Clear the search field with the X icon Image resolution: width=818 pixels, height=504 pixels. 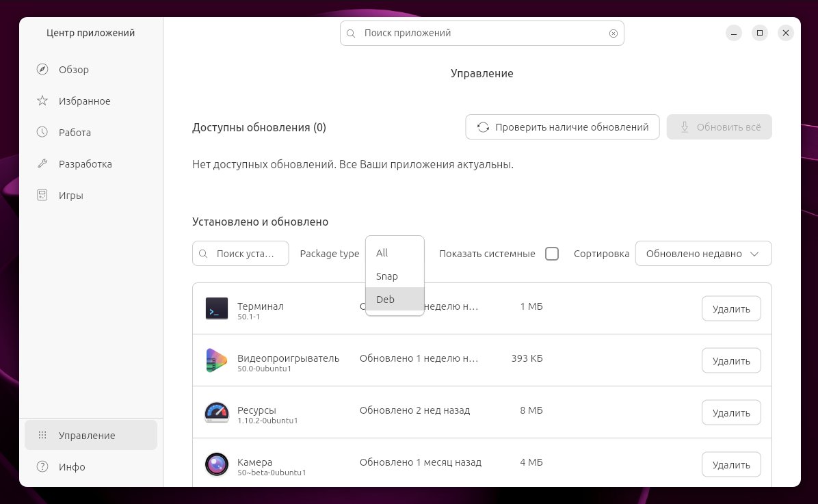click(x=613, y=34)
